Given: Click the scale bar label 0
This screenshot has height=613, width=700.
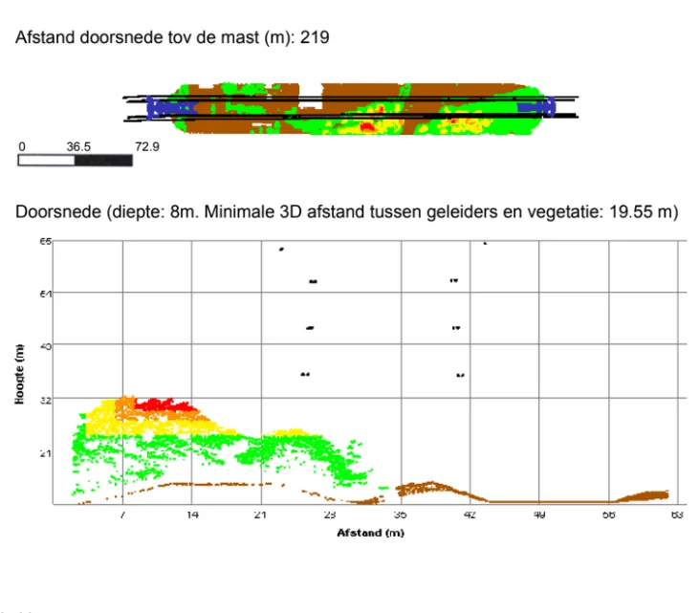Looking at the screenshot, I should tap(22, 146).
